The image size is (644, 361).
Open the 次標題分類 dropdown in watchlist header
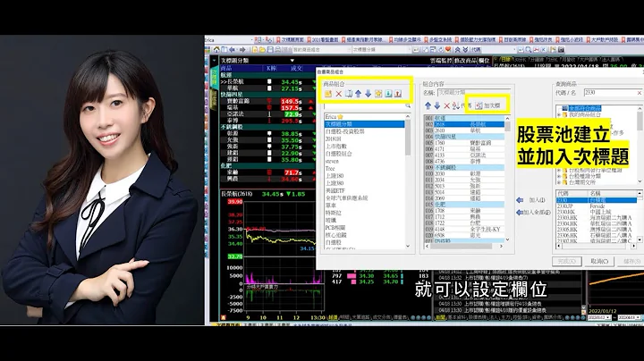click(x=292, y=61)
